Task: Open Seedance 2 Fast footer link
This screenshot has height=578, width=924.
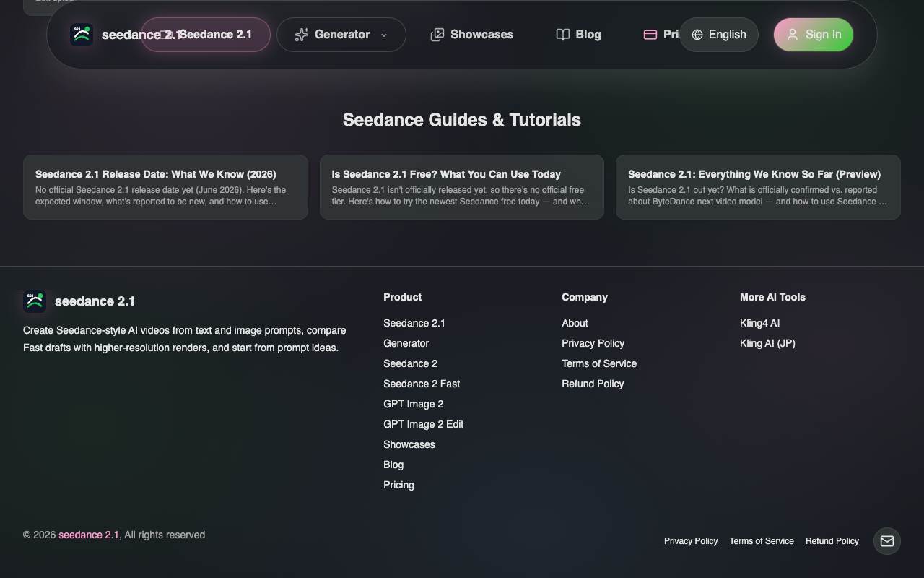Action: point(422,384)
